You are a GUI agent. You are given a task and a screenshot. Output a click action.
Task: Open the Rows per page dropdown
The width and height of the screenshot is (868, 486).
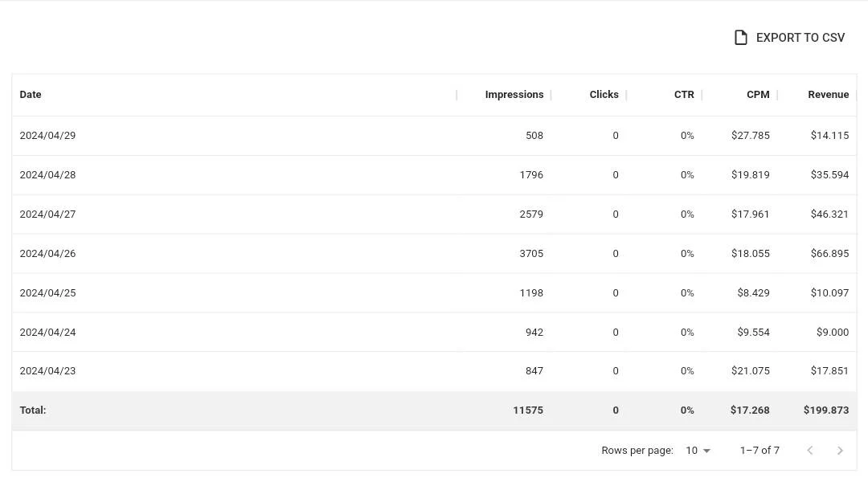[698, 451]
